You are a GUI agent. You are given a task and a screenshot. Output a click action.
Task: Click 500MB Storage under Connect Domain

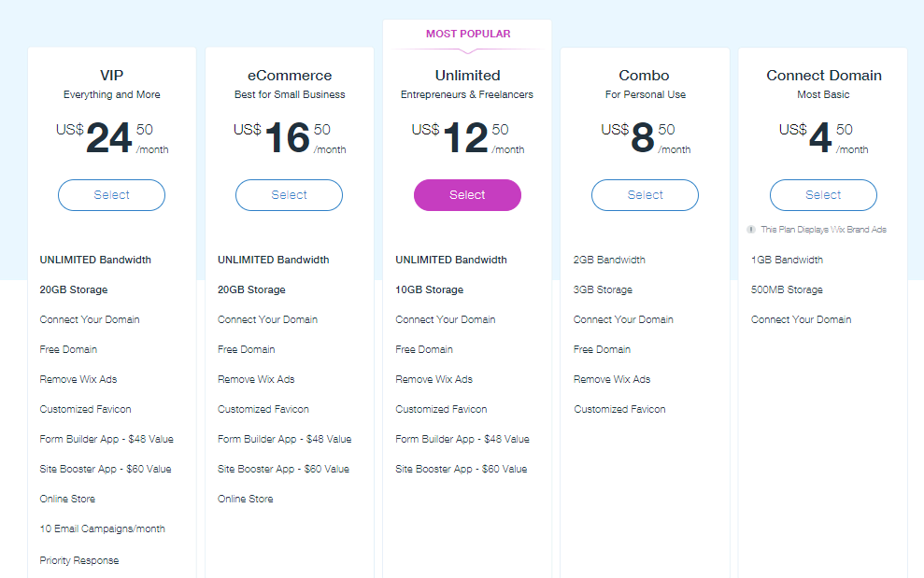787,289
